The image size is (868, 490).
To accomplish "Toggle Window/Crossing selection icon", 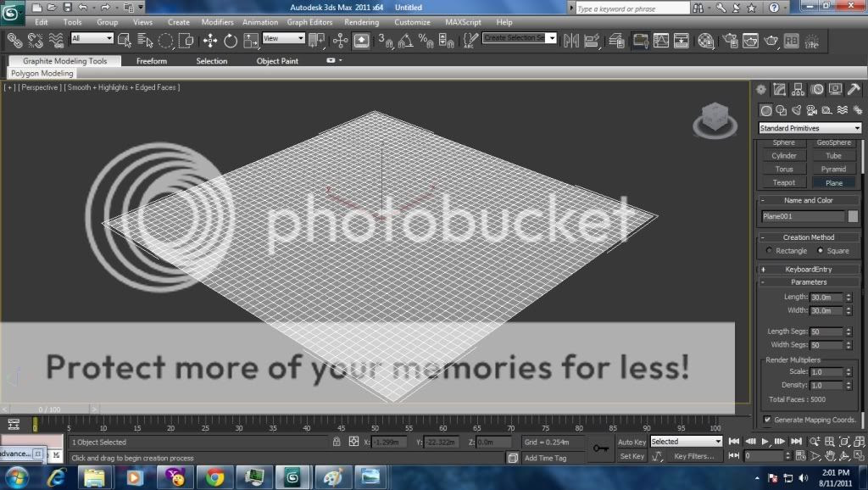I will click(x=186, y=41).
